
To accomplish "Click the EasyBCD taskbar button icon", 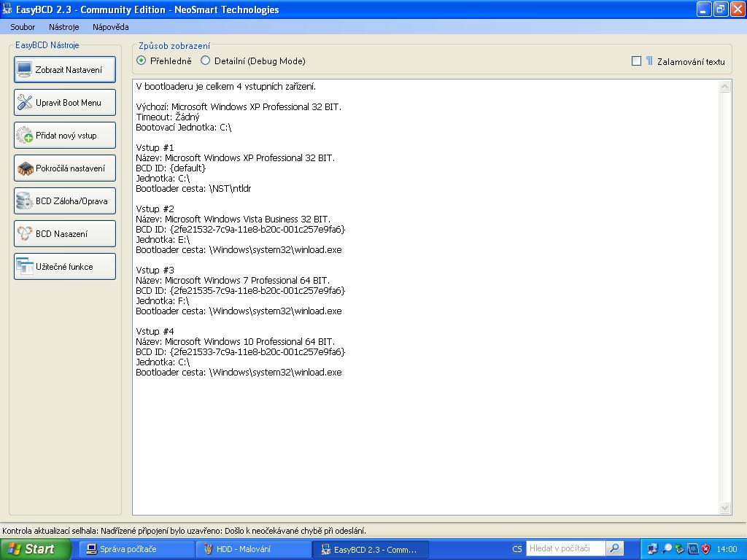I will coord(326,550).
